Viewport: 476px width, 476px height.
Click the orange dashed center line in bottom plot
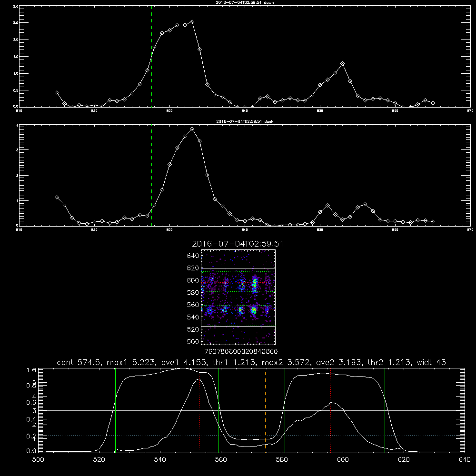tap(265, 410)
